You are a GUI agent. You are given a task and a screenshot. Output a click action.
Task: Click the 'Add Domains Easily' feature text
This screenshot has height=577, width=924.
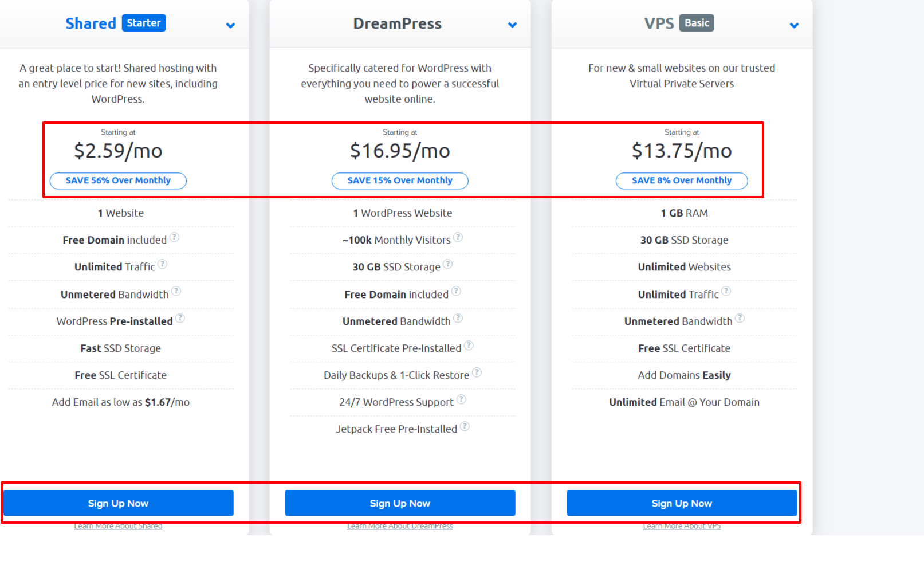[685, 375]
